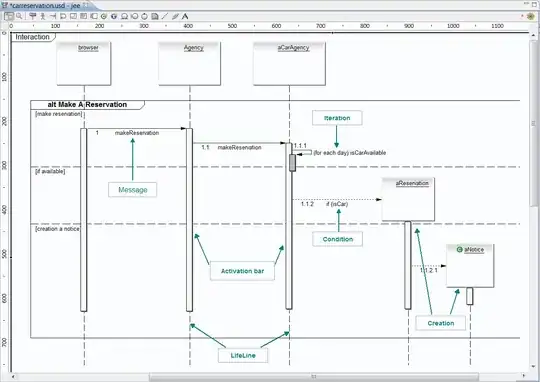This screenshot has height=382, width=540.
Task: Close the carreservation.usd editor tab
Action: click(x=86, y=5)
